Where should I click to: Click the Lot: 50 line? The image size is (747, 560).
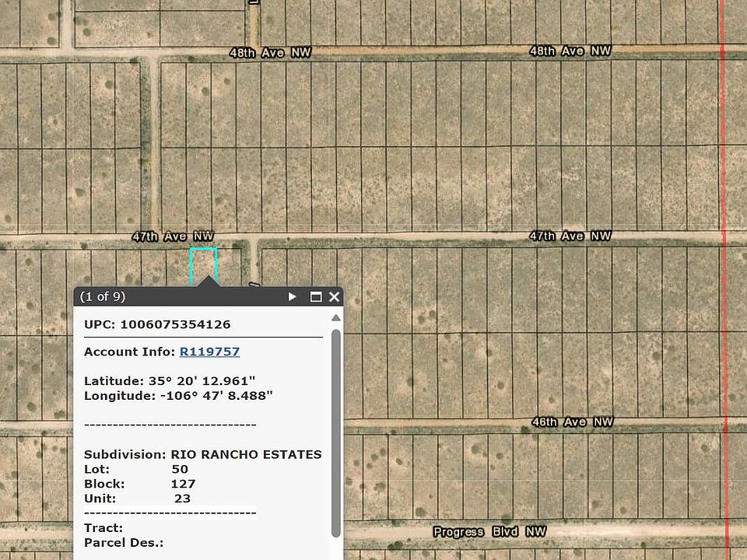point(135,469)
